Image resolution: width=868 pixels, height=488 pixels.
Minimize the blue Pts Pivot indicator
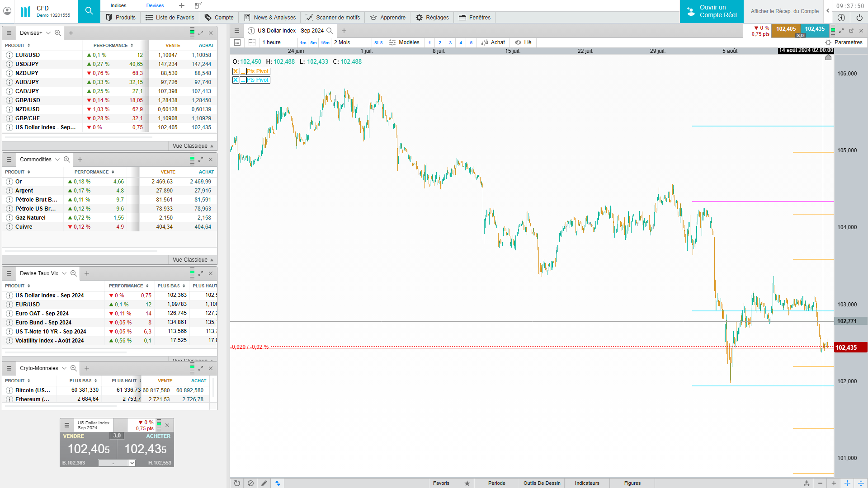243,80
